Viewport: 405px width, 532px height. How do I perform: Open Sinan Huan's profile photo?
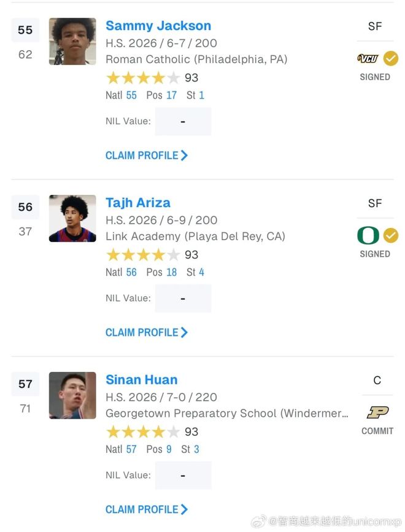[x=72, y=395]
